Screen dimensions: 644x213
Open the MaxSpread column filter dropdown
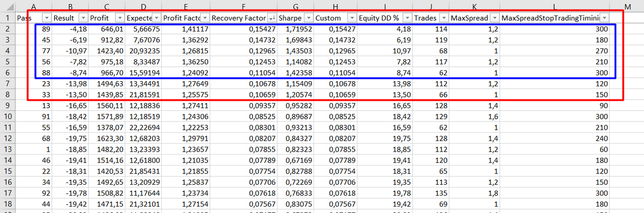coord(494,17)
